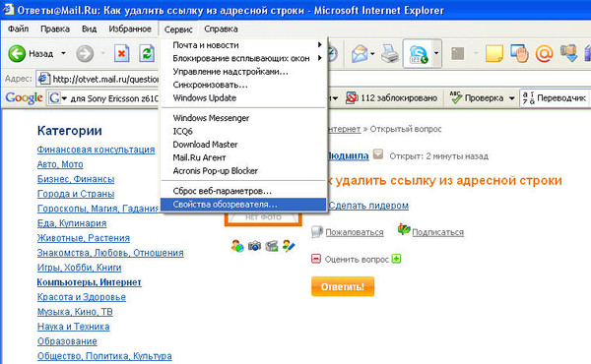Click the Проверка spell check button
This screenshot has width=591, height=364.
point(478,97)
